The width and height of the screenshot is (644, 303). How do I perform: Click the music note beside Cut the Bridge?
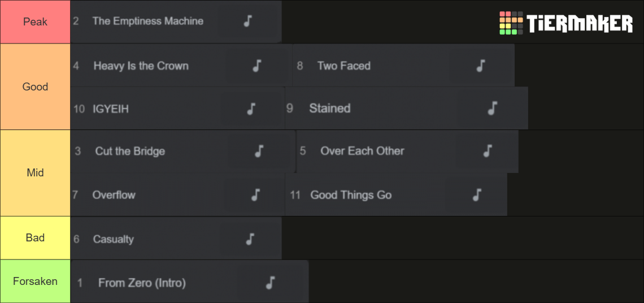[x=259, y=151]
